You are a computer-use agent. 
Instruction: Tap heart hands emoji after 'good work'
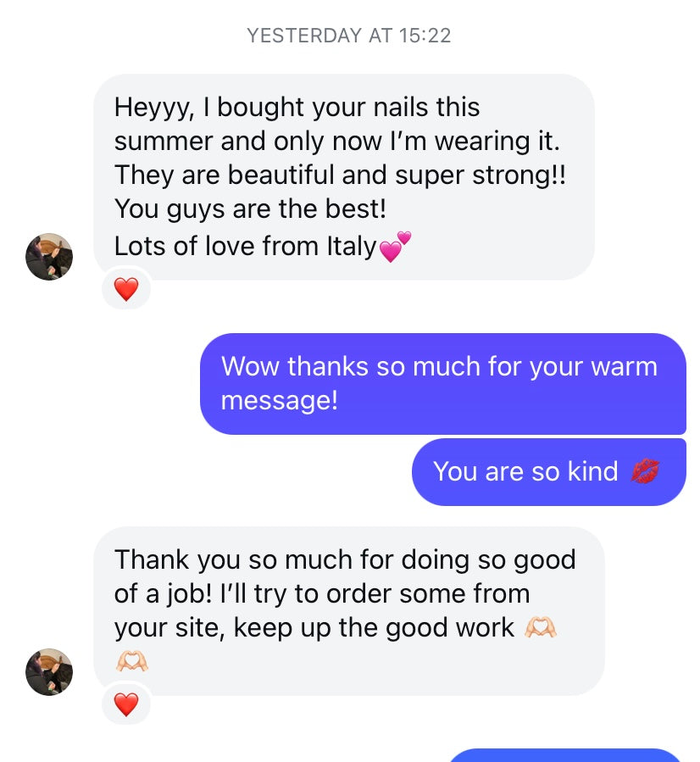tap(541, 627)
